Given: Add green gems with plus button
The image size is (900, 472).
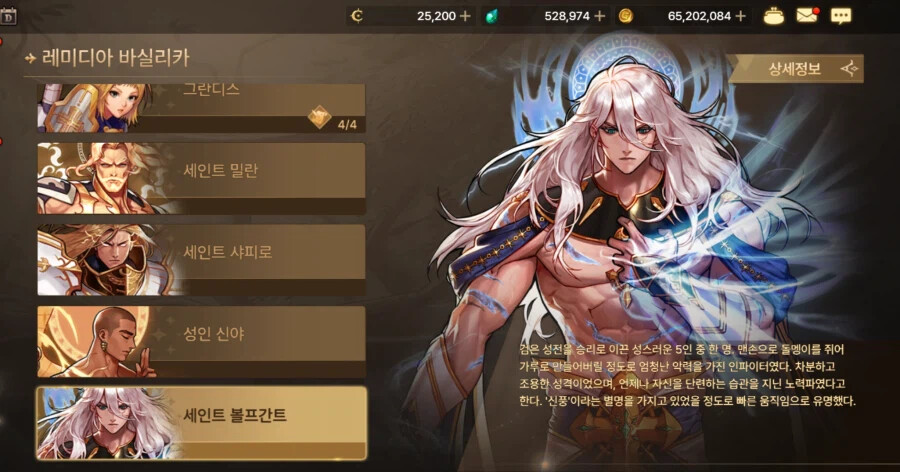Looking at the screenshot, I should [600, 16].
